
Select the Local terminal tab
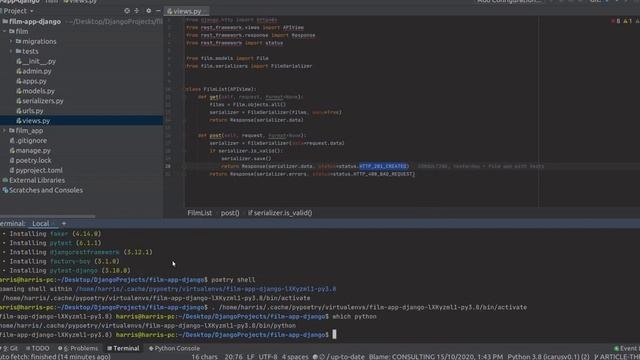[x=41, y=224]
